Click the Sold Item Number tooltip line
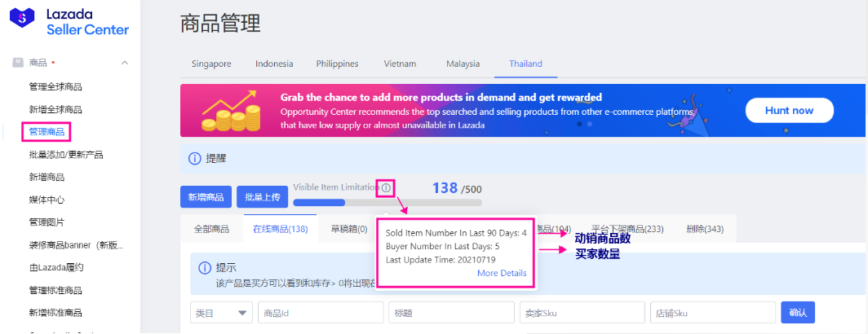 [x=456, y=233]
